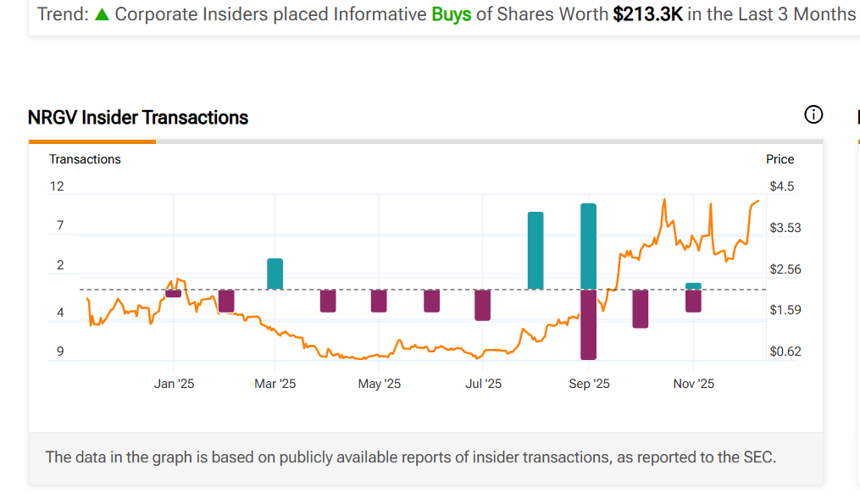Select the tall teal buy bar in September 2025
Viewport: 860px width, 504px height.
tap(588, 246)
